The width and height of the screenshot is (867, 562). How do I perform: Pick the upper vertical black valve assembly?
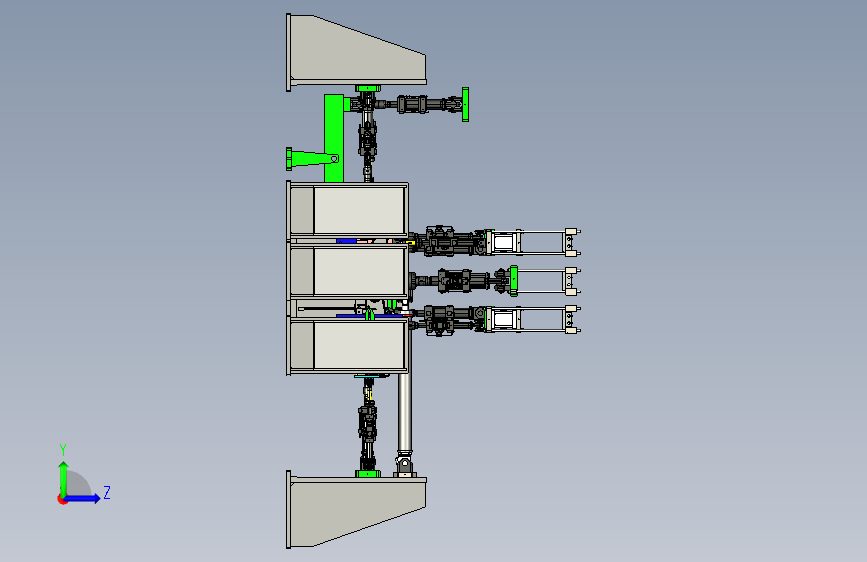[367, 138]
